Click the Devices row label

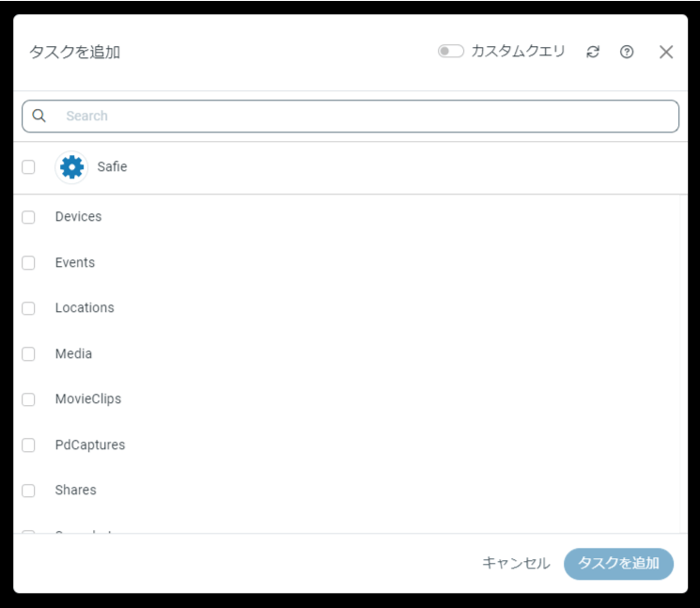[79, 216]
